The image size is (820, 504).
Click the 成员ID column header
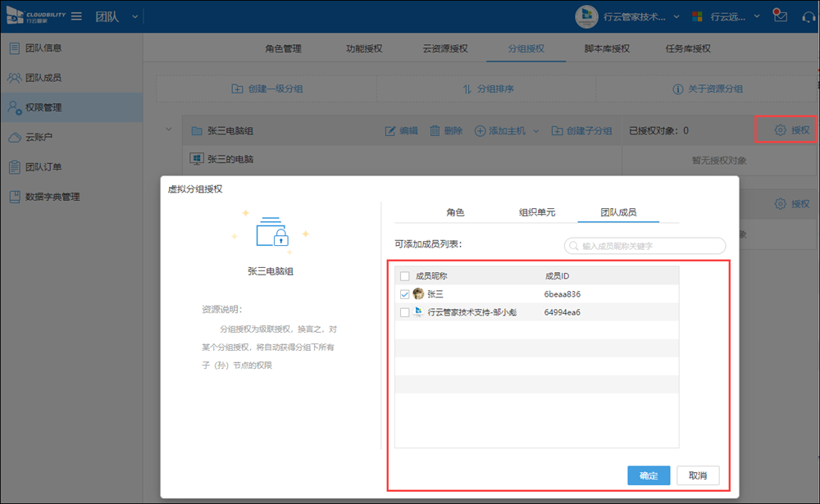point(557,276)
